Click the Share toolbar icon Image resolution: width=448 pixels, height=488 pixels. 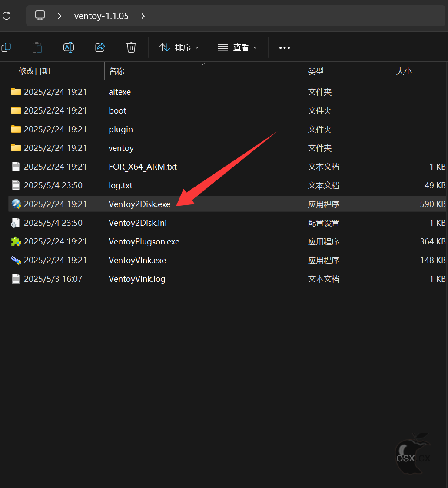tap(100, 47)
